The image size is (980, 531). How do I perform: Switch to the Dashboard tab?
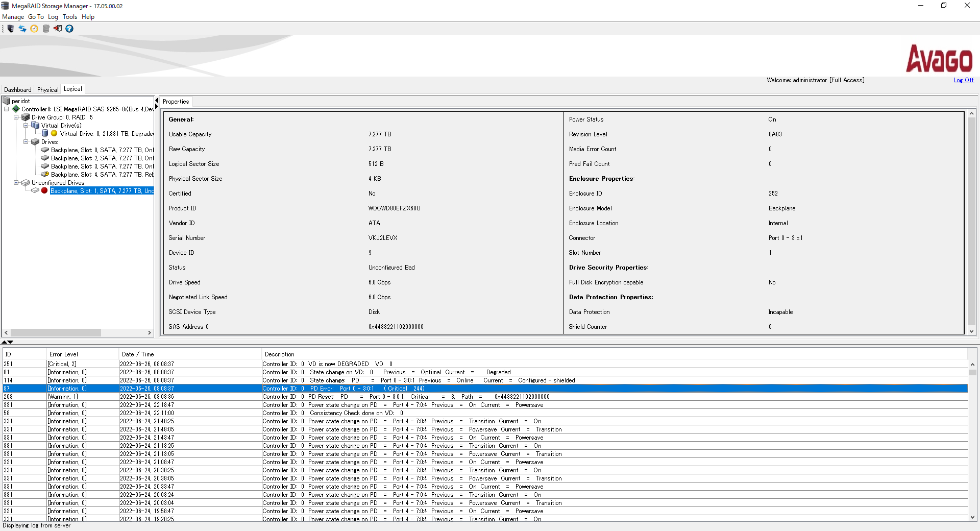[x=18, y=90]
